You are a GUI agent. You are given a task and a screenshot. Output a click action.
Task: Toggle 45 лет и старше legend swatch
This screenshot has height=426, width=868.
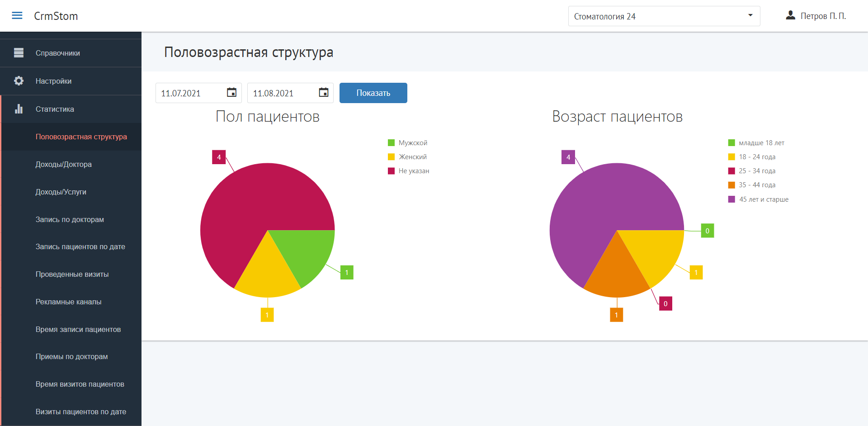point(732,199)
